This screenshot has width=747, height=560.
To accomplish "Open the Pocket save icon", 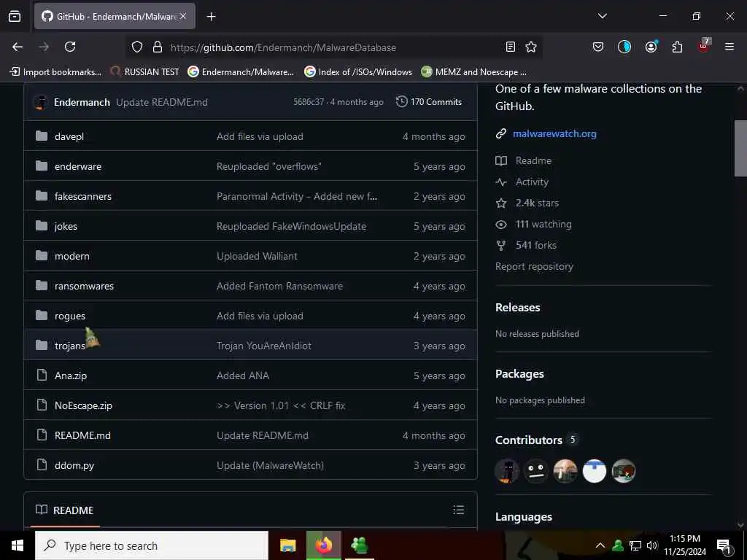I will coord(598,47).
